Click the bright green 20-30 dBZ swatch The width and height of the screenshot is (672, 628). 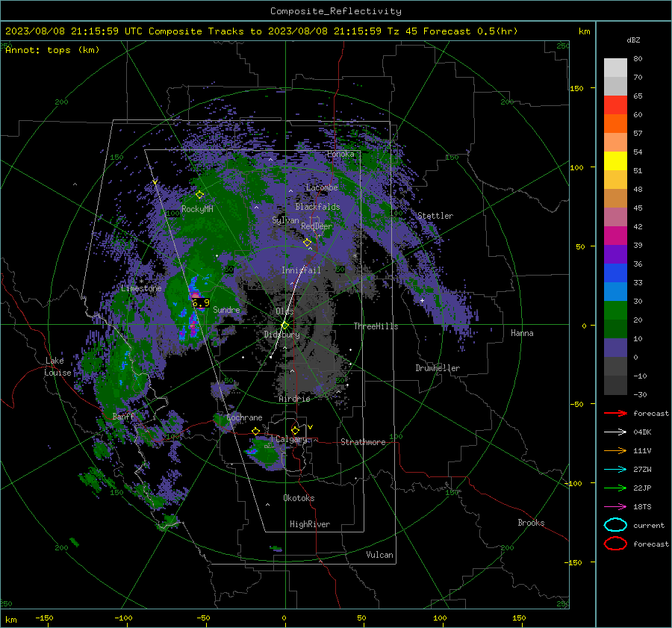click(x=615, y=311)
